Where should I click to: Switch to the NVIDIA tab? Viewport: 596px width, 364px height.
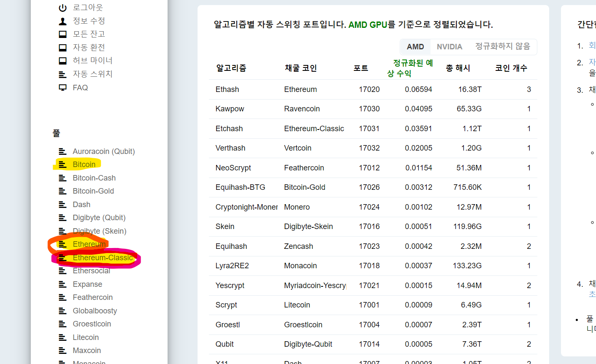(x=450, y=47)
